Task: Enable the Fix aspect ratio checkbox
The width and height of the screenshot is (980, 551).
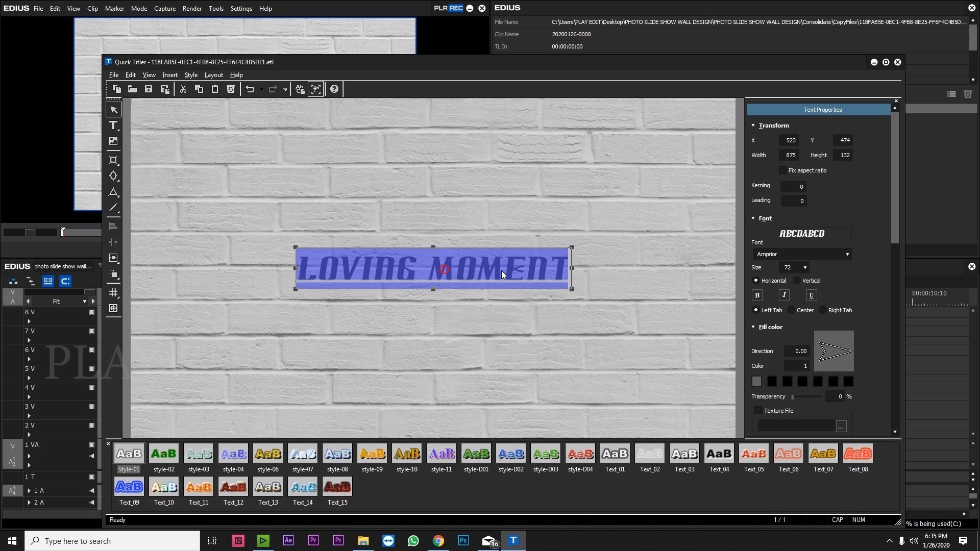Action: click(x=783, y=170)
